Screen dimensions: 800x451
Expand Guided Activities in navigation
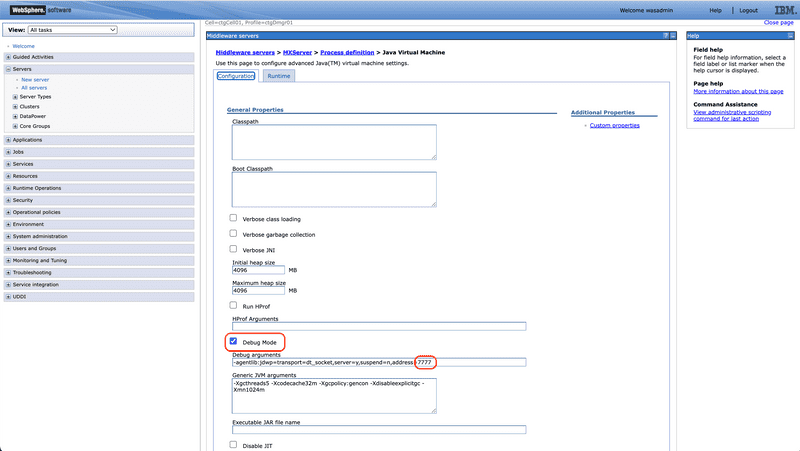(8, 57)
